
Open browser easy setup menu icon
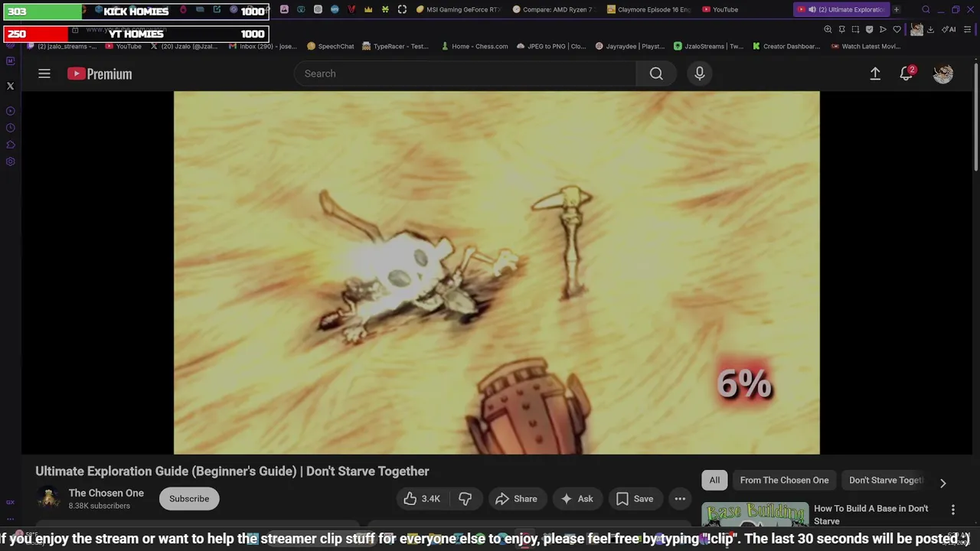[x=968, y=29]
